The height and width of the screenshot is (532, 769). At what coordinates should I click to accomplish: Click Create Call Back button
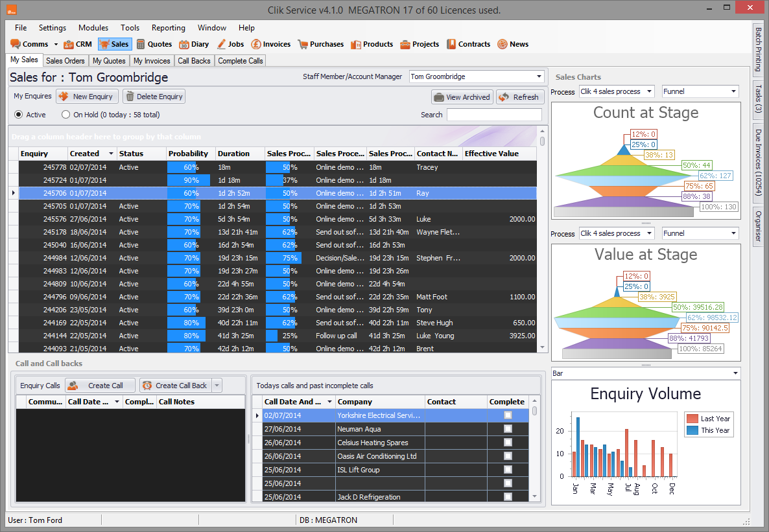[x=176, y=386]
